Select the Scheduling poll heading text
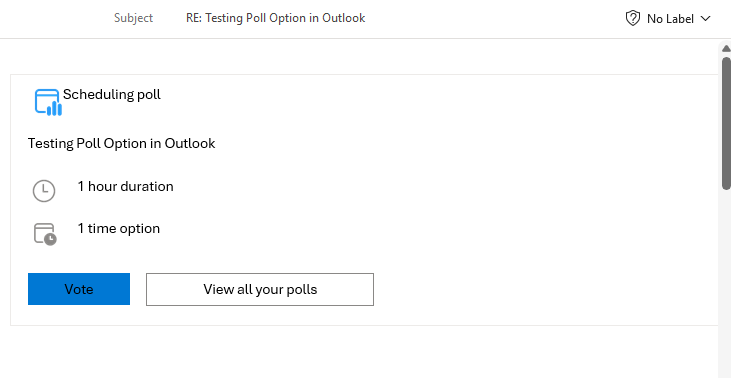This screenshot has height=378, width=731. 112,94
